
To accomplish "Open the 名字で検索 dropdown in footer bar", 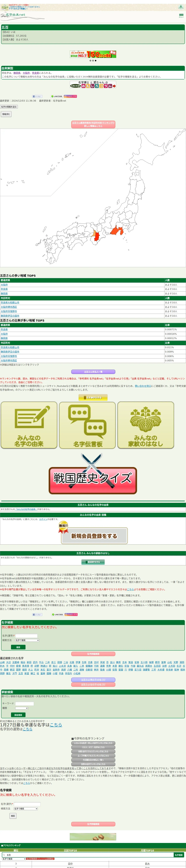I will click(x=14, y=859).
